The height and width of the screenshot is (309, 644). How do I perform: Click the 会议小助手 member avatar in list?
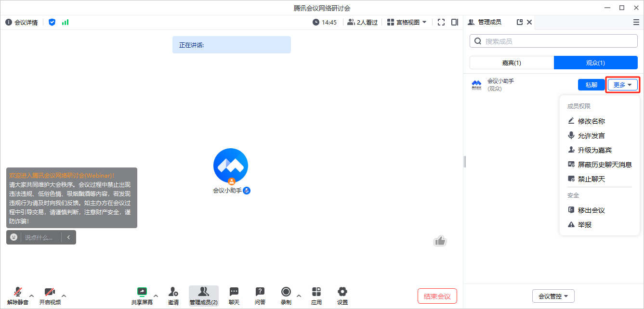coord(476,85)
